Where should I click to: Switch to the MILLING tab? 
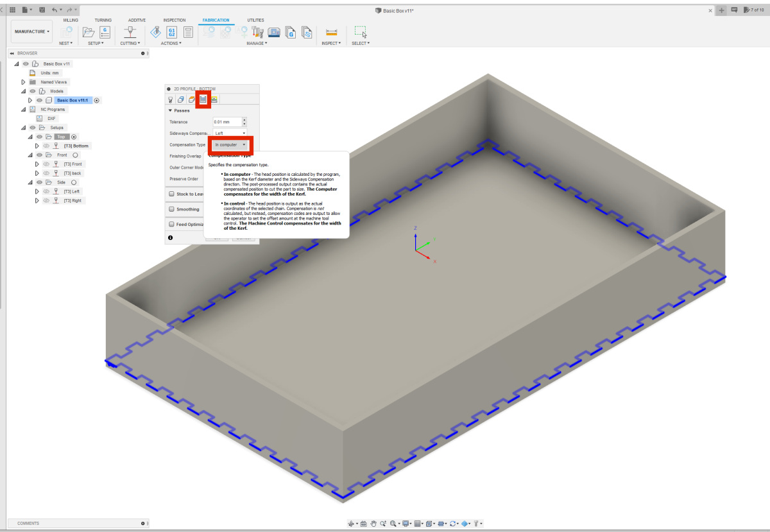pos(71,20)
